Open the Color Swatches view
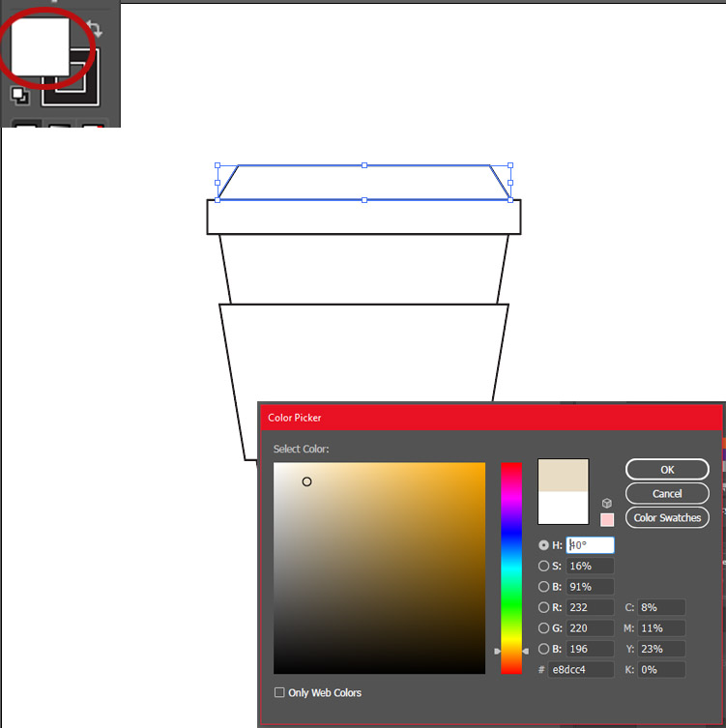The image size is (726, 728). (x=667, y=518)
